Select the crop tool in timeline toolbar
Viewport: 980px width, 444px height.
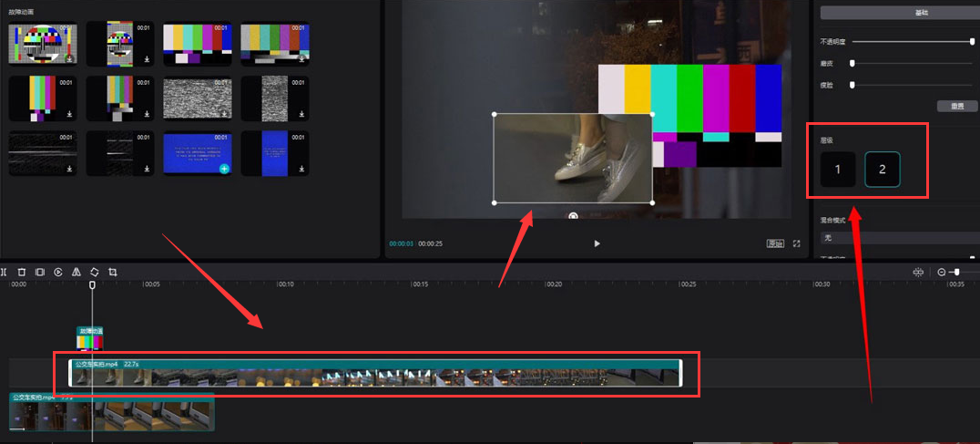(x=113, y=272)
